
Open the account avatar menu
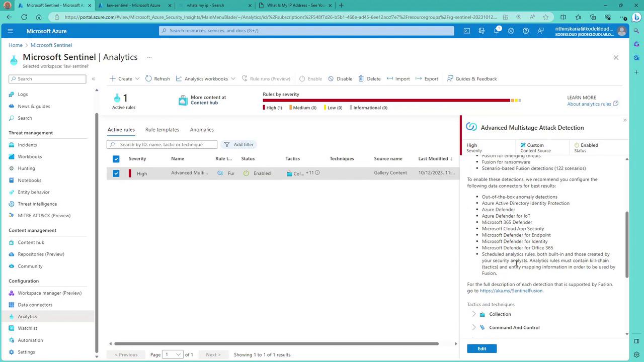(622, 31)
